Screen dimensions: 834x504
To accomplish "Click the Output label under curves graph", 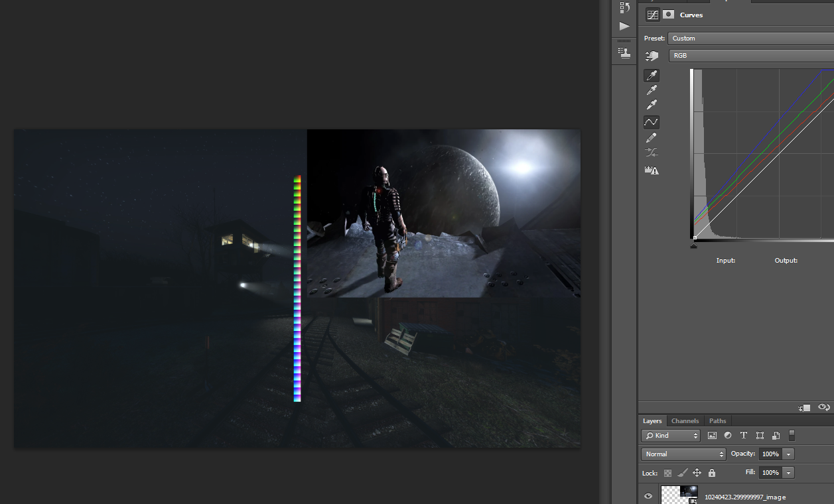I will (786, 261).
